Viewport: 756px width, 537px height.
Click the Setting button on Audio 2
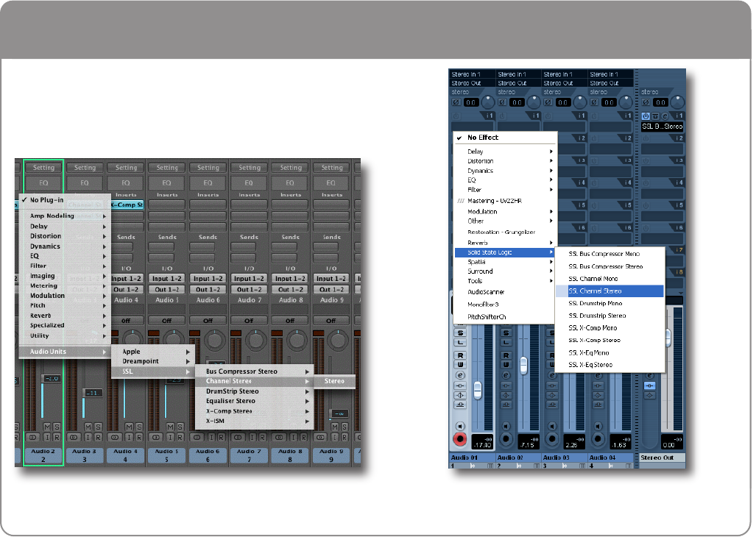click(43, 168)
